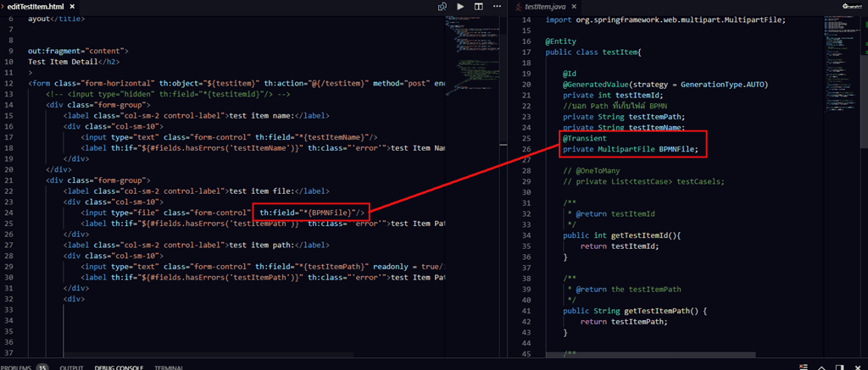
Task: Click the testItemName text input line 17
Action: pyautogui.click(x=229, y=138)
